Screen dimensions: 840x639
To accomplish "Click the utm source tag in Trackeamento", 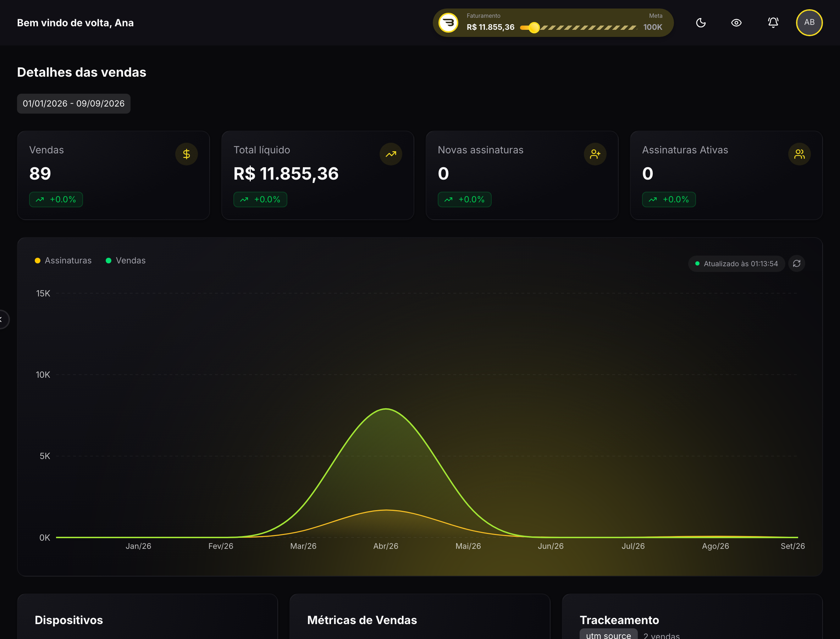I will 608,634.
